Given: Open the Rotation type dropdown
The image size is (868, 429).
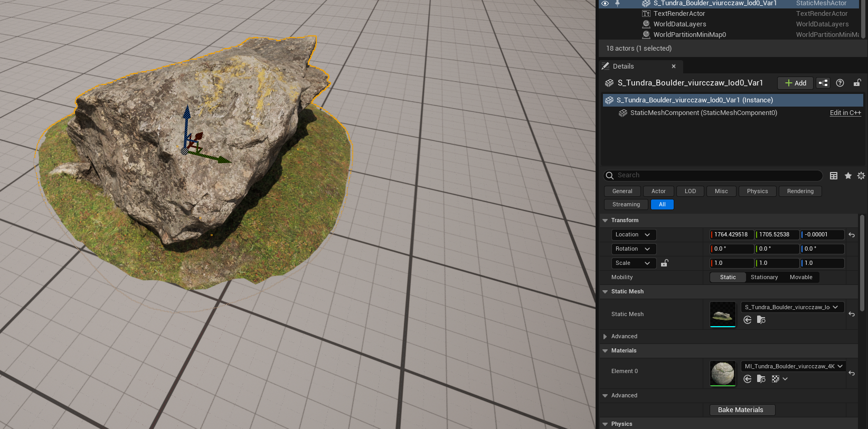Looking at the screenshot, I should pos(634,249).
